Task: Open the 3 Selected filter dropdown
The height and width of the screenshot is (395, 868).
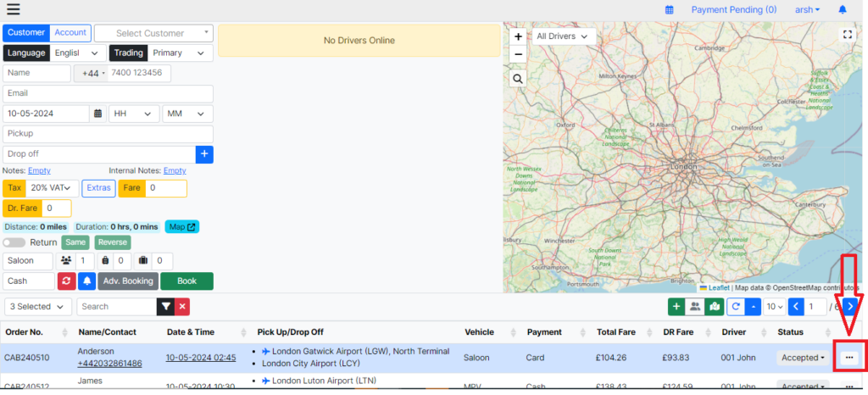Action: pos(37,307)
